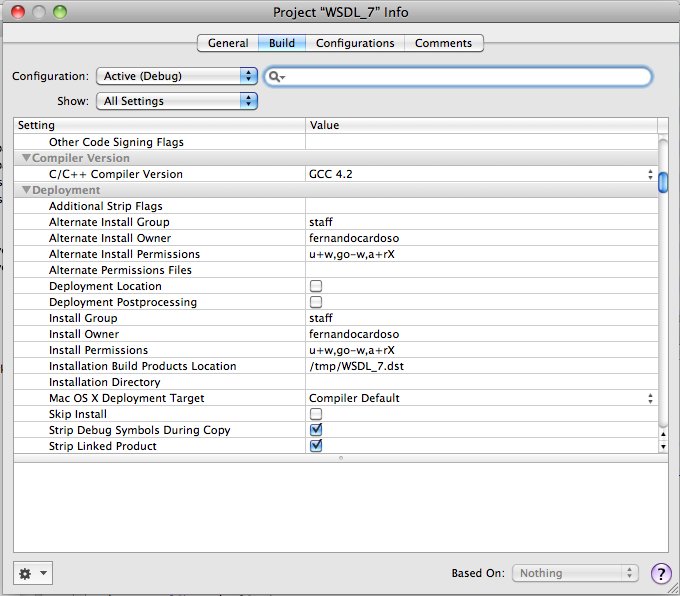Enable the Skip Install checkbox
680x596 pixels.
[x=316, y=414]
